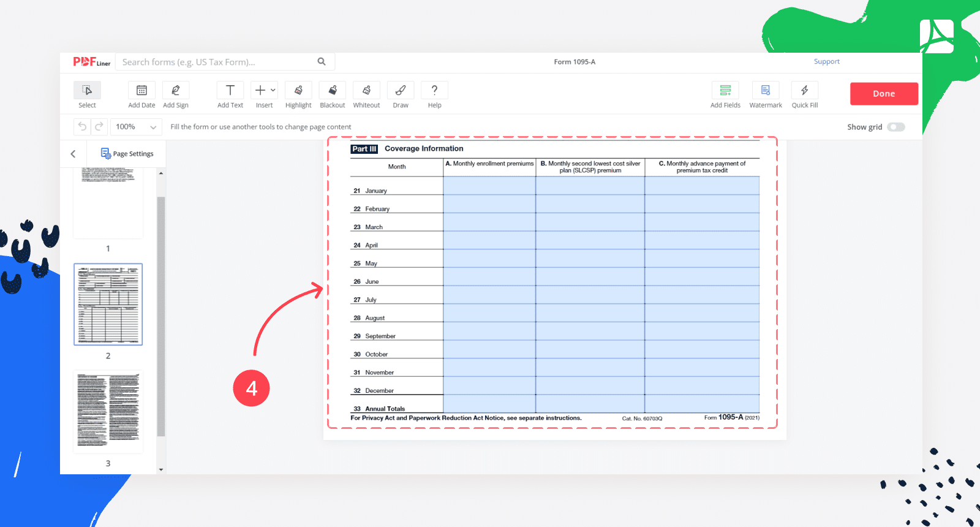This screenshot has width=980, height=527.
Task: Open the Support link
Action: click(x=826, y=62)
